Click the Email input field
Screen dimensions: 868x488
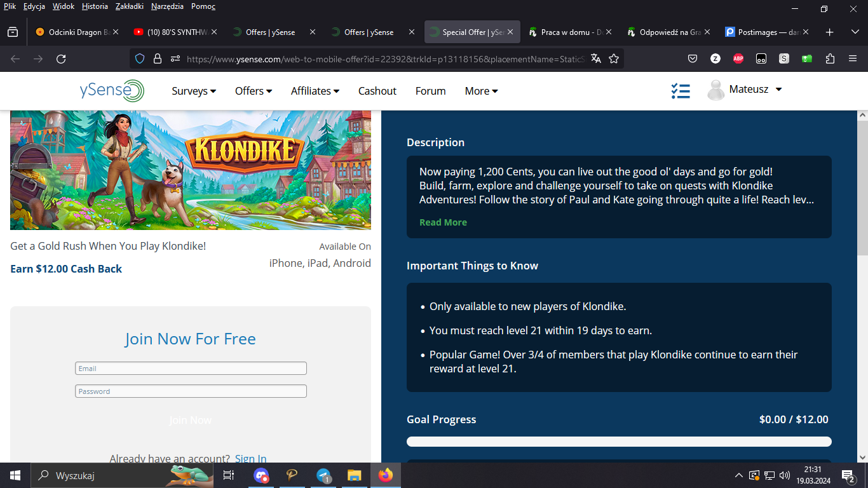[x=191, y=369]
